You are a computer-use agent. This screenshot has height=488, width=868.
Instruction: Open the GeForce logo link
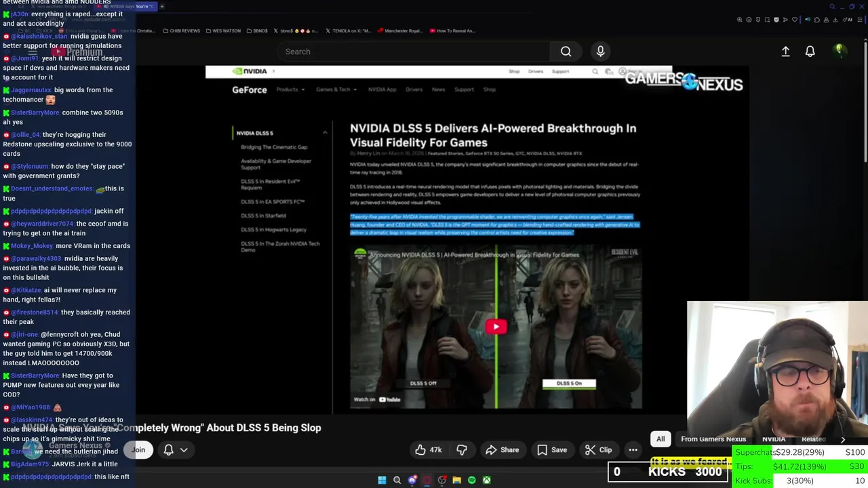[x=250, y=89]
